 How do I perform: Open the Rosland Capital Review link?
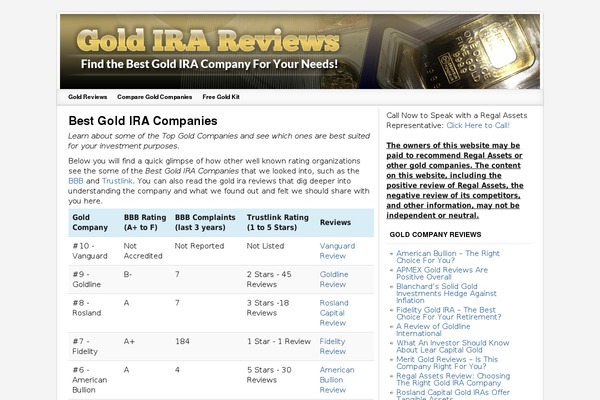[334, 313]
